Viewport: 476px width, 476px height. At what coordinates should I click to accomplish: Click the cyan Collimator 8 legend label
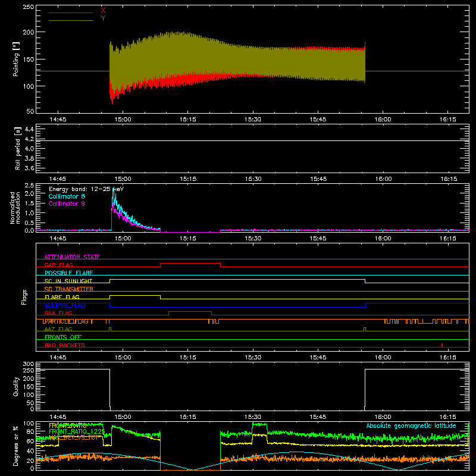pyautogui.click(x=67, y=196)
